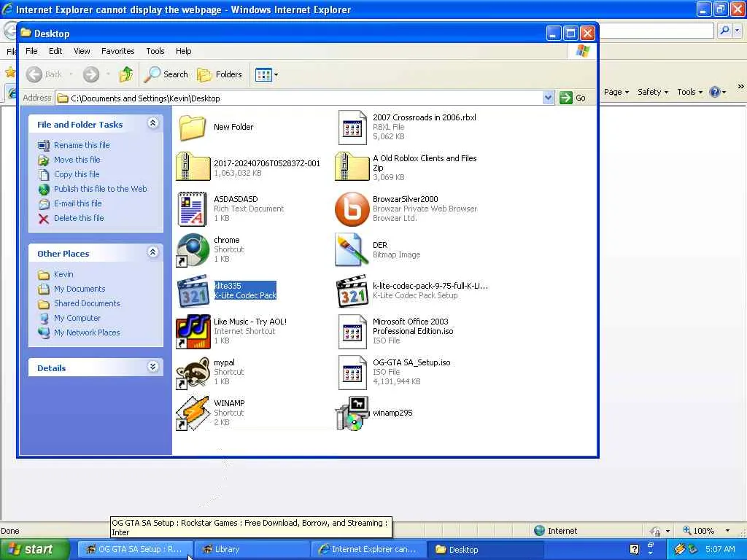Open the Edit menu
The width and height of the screenshot is (747, 560).
55,51
